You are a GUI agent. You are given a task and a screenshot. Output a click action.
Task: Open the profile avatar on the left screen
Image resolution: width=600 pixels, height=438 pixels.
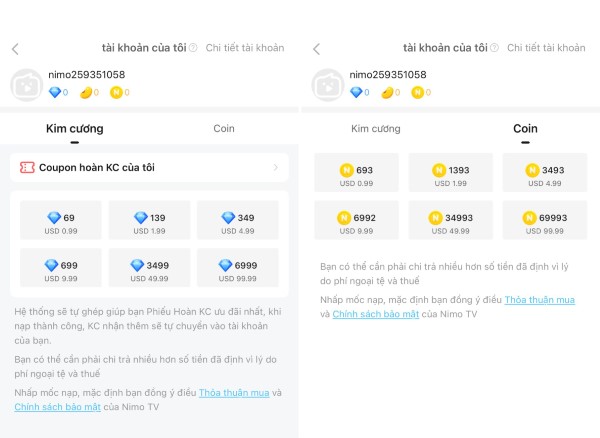click(x=26, y=84)
